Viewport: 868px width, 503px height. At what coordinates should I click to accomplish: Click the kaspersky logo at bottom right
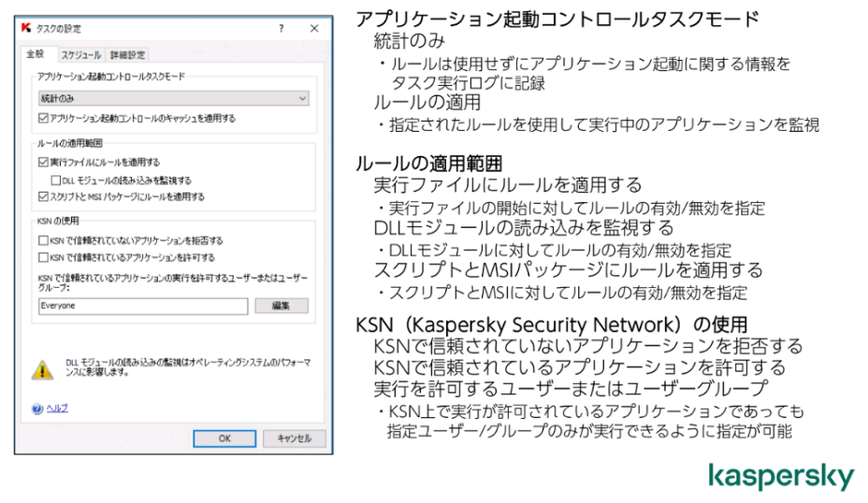tap(782, 477)
